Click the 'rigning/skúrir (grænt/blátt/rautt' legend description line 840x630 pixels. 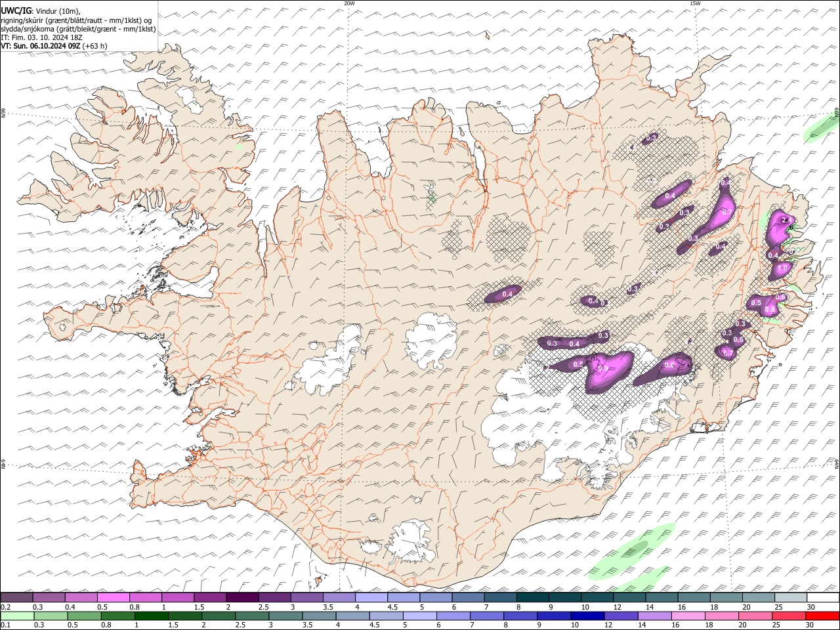76,20
